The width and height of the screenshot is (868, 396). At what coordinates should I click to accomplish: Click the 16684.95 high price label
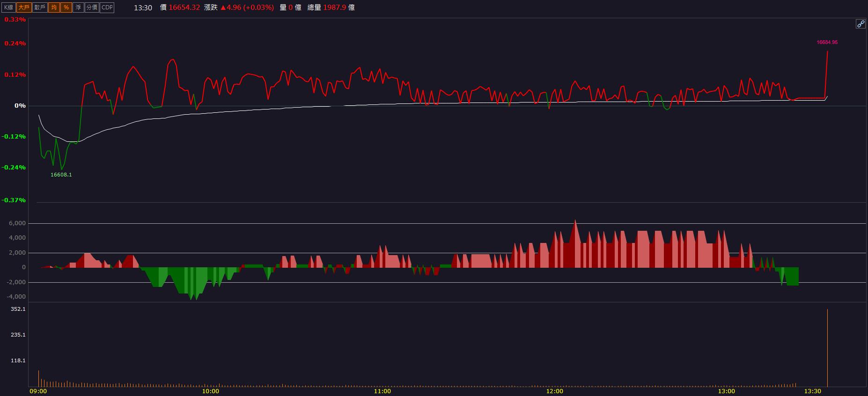827,42
